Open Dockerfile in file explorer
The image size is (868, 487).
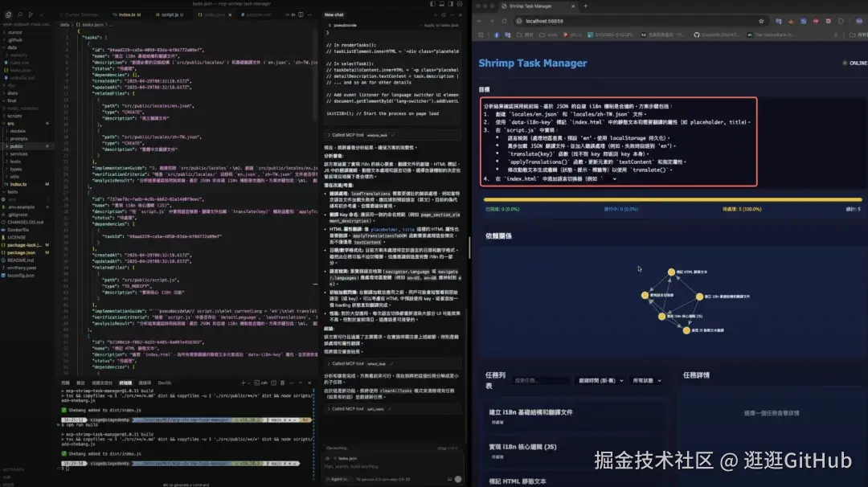click(18, 230)
